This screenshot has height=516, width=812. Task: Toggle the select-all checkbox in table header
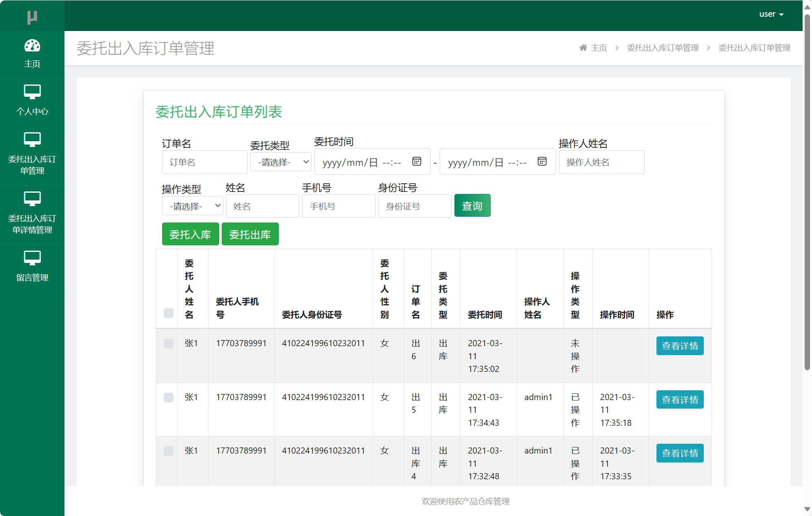point(168,313)
